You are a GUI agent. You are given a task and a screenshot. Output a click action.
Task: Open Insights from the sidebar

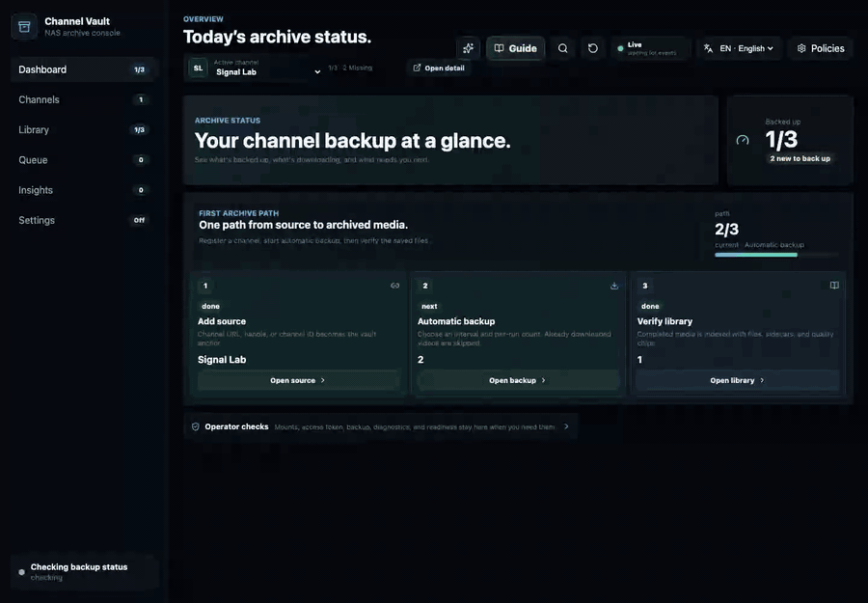(x=82, y=190)
